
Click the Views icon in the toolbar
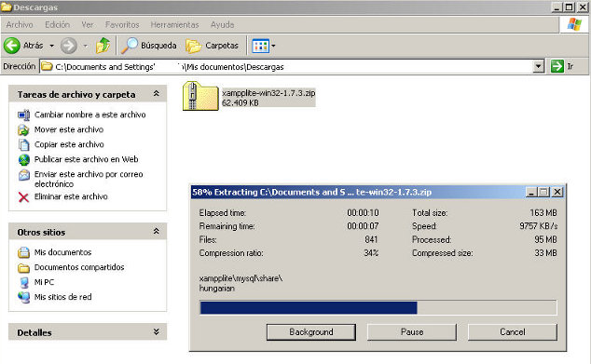pyautogui.click(x=260, y=46)
